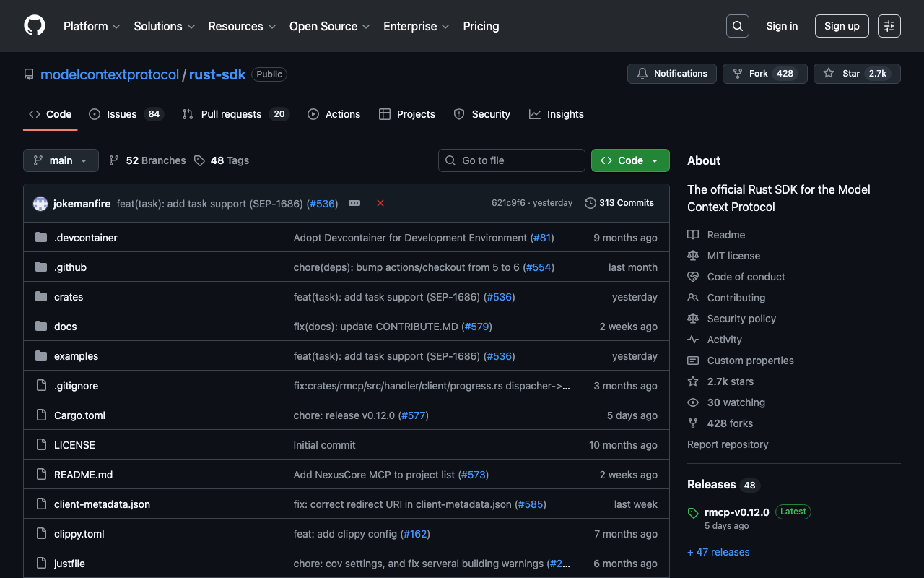Click the search magnifier icon in header
The width and height of the screenshot is (924, 578).
738,26
